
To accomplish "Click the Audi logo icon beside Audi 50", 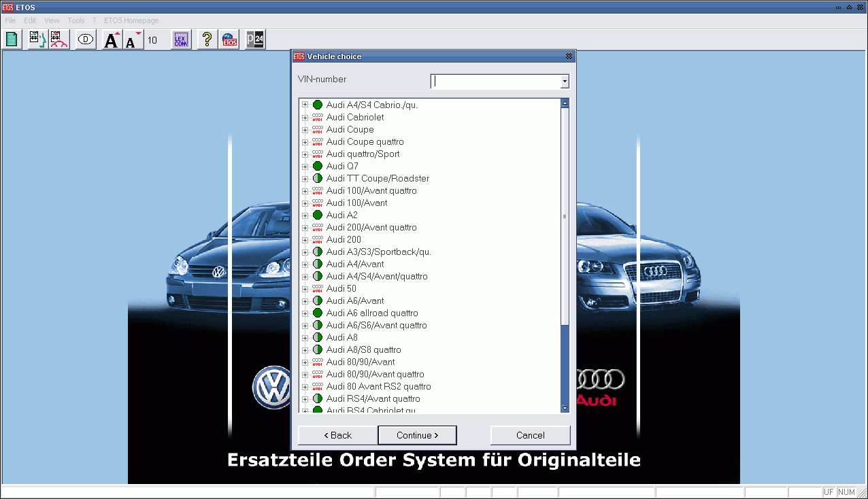I will pyautogui.click(x=318, y=288).
